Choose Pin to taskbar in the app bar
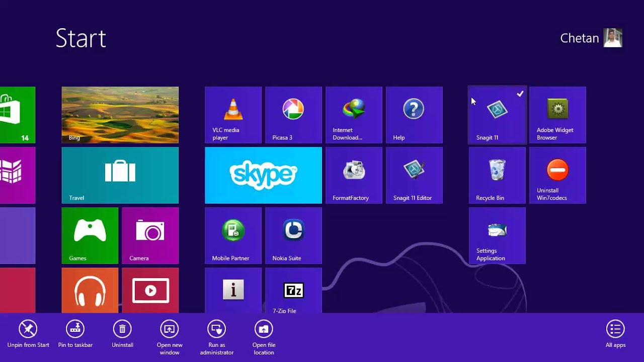This screenshot has width=644, height=362. [75, 335]
